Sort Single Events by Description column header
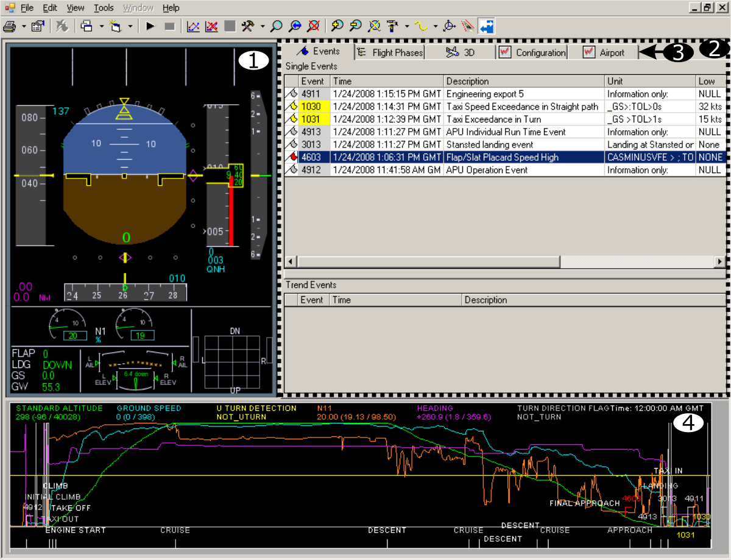Screen dimensions: 731x560 [x=524, y=81]
